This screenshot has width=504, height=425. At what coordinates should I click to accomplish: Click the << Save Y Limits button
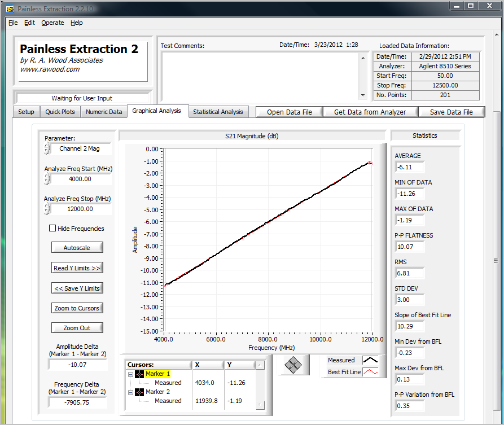tap(77, 288)
